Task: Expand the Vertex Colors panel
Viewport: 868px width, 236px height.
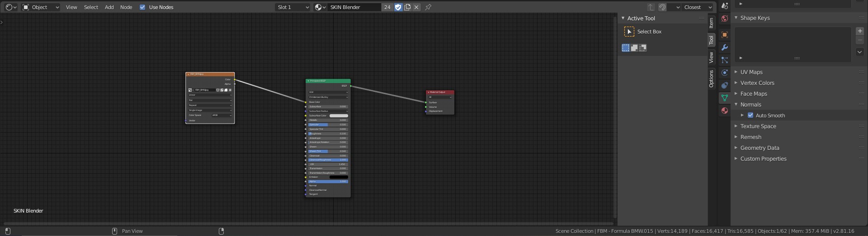Action: [736, 83]
